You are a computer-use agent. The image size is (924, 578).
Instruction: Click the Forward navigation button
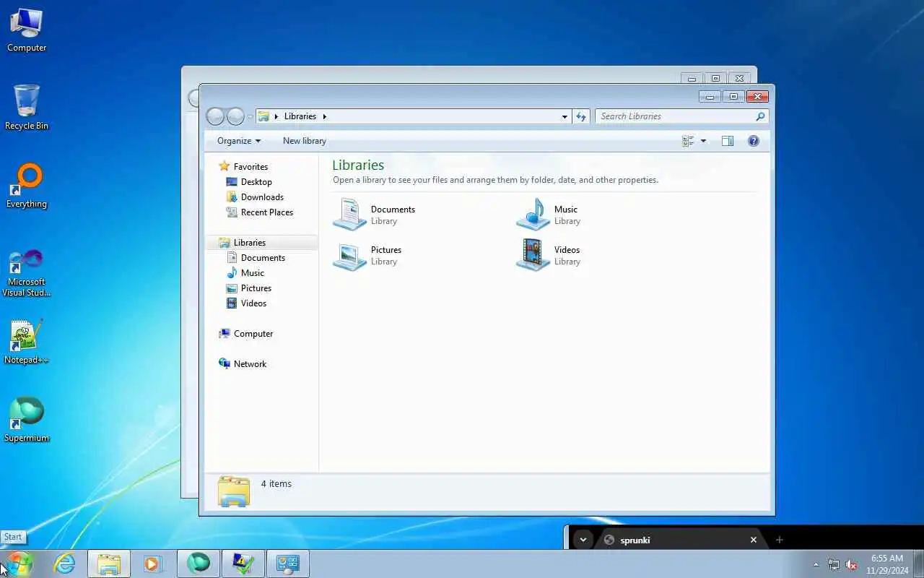pyautogui.click(x=235, y=116)
